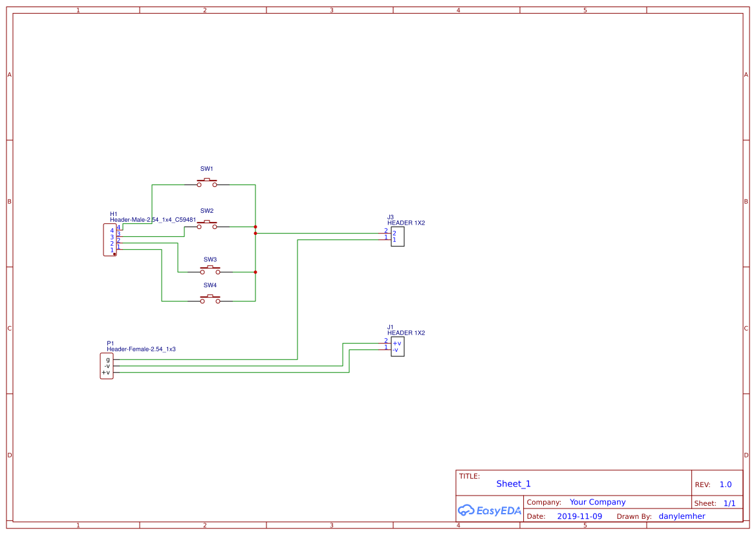Click the REV value 1.0

click(x=724, y=484)
